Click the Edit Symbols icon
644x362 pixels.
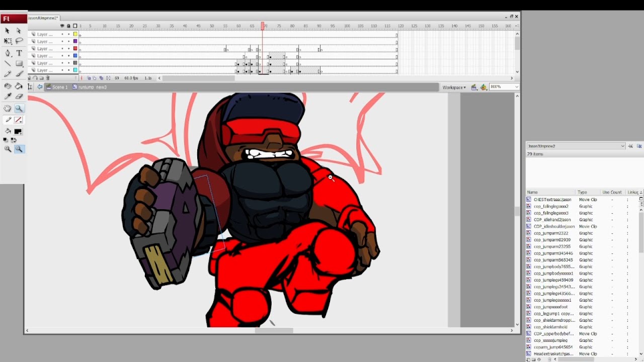[484, 87]
